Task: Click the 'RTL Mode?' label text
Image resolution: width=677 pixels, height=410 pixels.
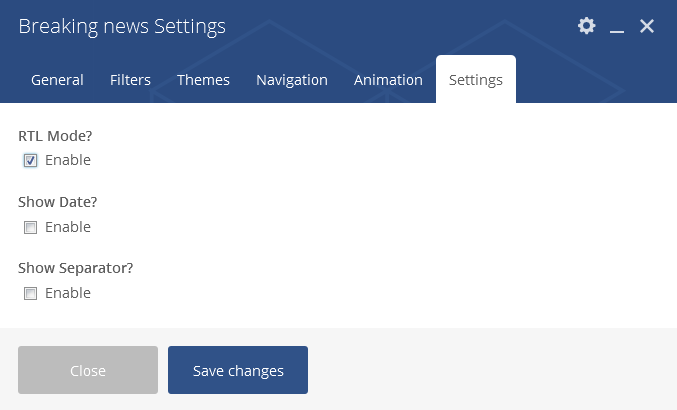Action: coord(55,136)
